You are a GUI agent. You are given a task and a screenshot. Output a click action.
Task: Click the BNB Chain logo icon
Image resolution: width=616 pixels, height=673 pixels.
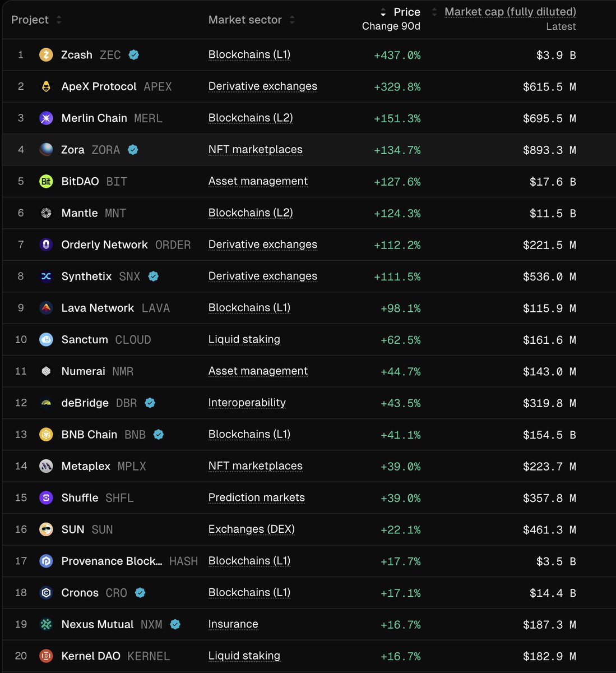point(46,435)
